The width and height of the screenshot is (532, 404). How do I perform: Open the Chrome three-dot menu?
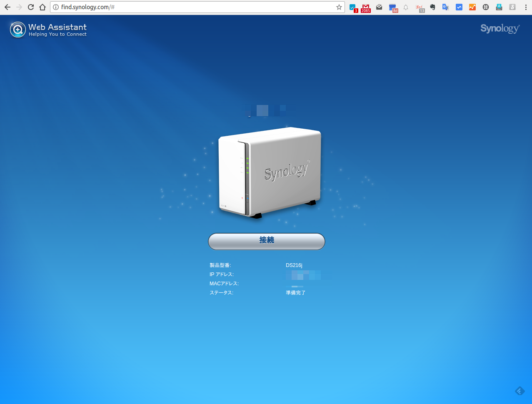[526, 7]
